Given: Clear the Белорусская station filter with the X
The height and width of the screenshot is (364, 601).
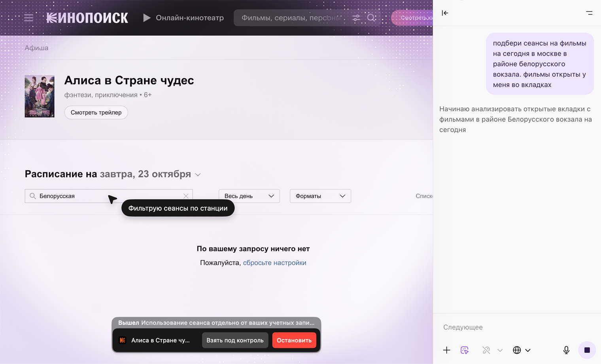Looking at the screenshot, I should (186, 196).
